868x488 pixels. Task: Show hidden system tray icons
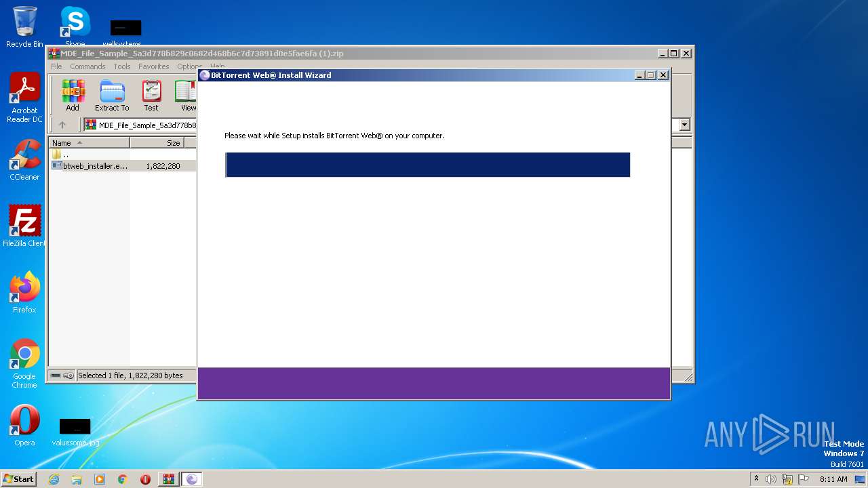pyautogui.click(x=756, y=479)
